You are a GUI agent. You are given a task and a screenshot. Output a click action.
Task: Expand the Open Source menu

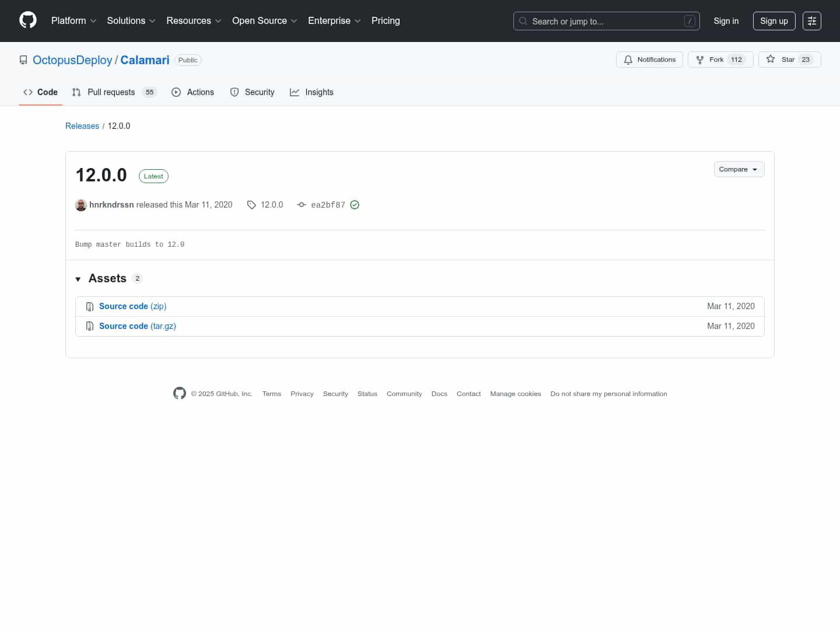click(x=264, y=20)
